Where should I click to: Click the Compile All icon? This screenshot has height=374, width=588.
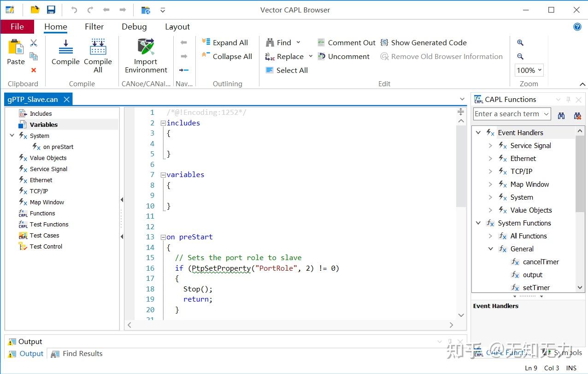click(98, 47)
